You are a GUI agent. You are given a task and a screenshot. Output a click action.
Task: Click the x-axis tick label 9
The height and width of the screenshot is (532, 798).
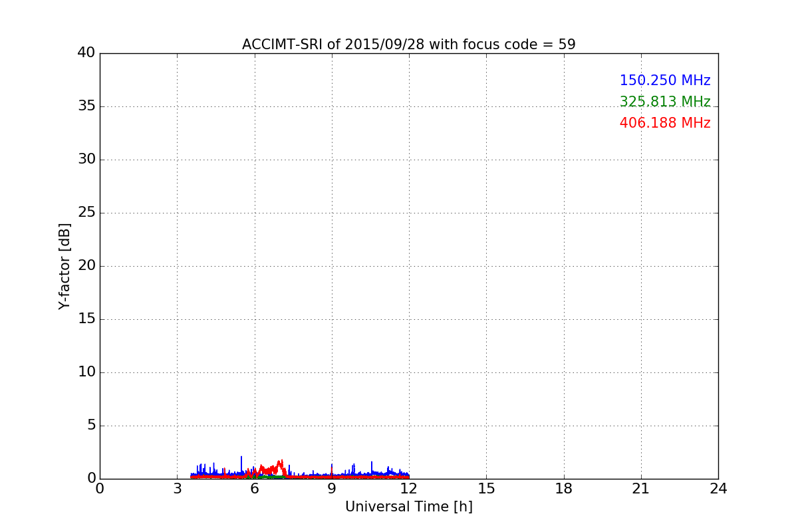coord(332,489)
